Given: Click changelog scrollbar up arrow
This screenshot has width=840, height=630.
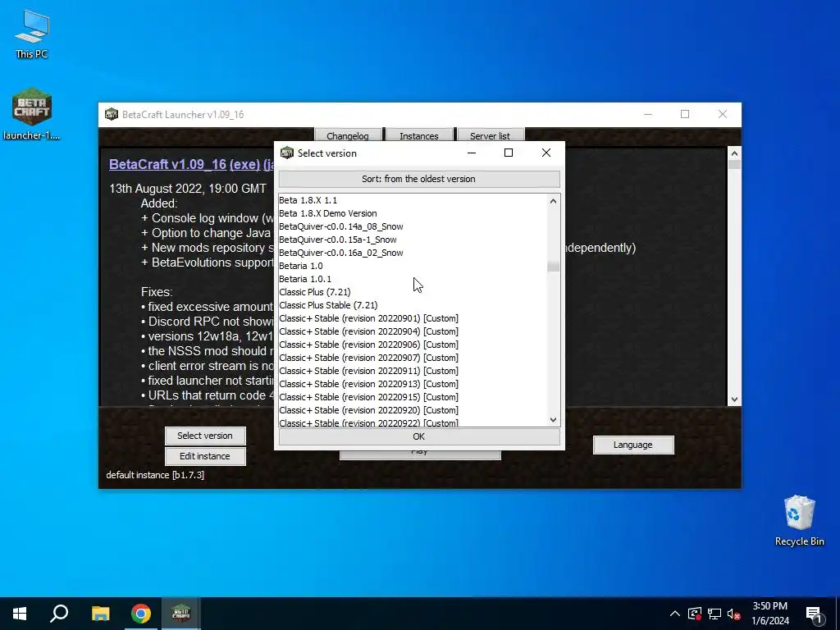Looking at the screenshot, I should tap(734, 153).
